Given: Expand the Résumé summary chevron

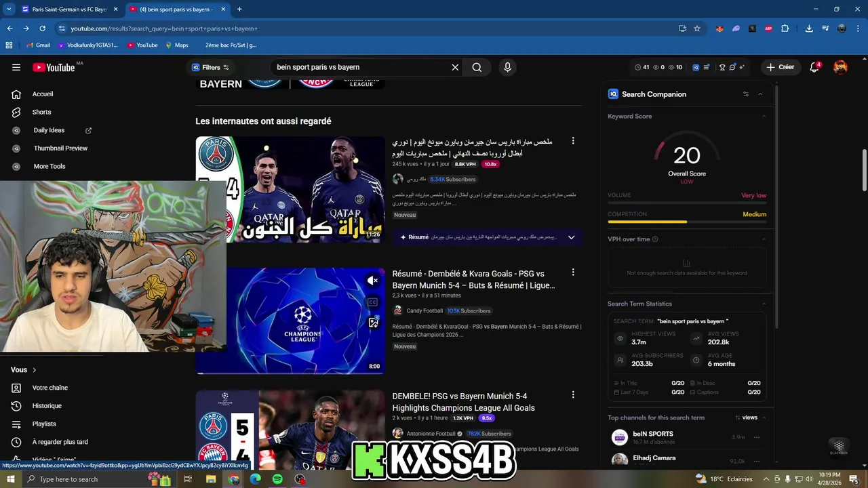Looking at the screenshot, I should point(571,237).
